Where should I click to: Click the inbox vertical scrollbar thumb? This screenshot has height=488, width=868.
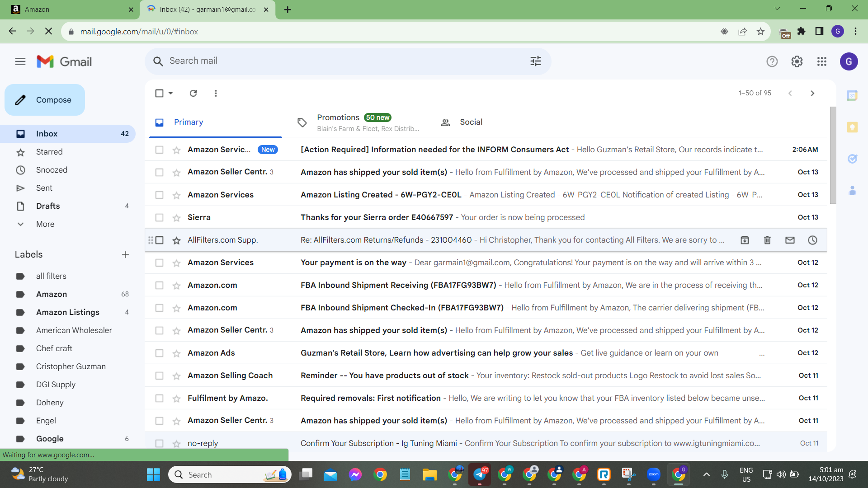[x=833, y=155]
